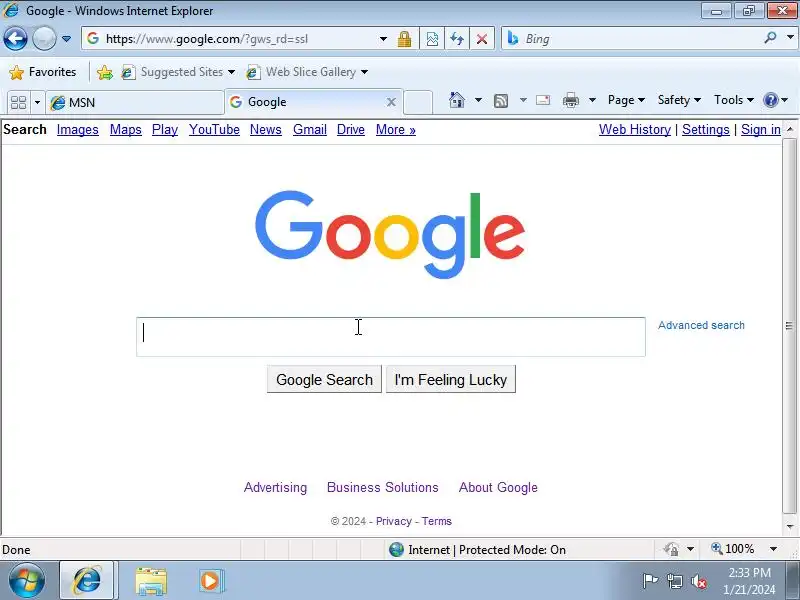Click the Google Search button
The height and width of the screenshot is (600, 800).
[324, 379]
